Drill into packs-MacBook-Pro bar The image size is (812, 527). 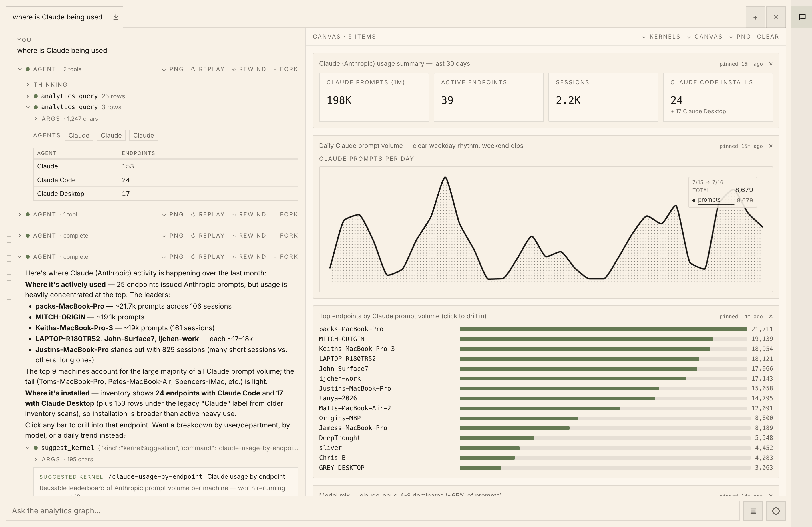603,329
